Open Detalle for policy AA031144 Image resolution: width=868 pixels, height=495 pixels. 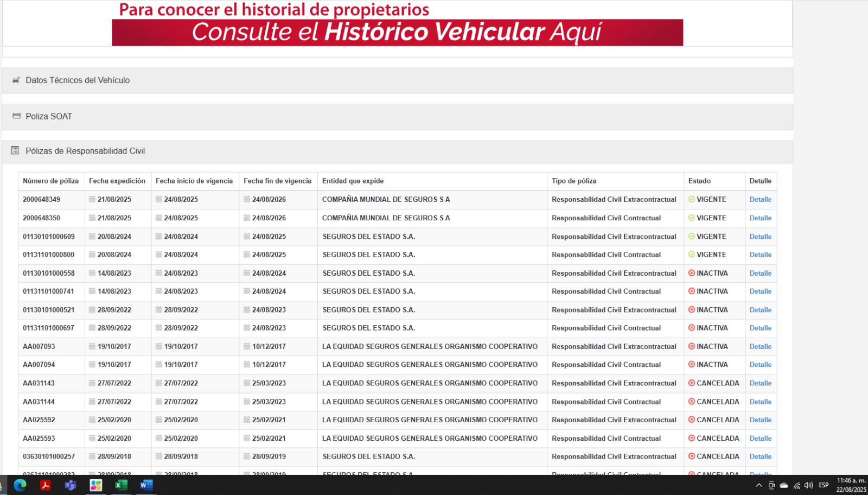coord(760,402)
